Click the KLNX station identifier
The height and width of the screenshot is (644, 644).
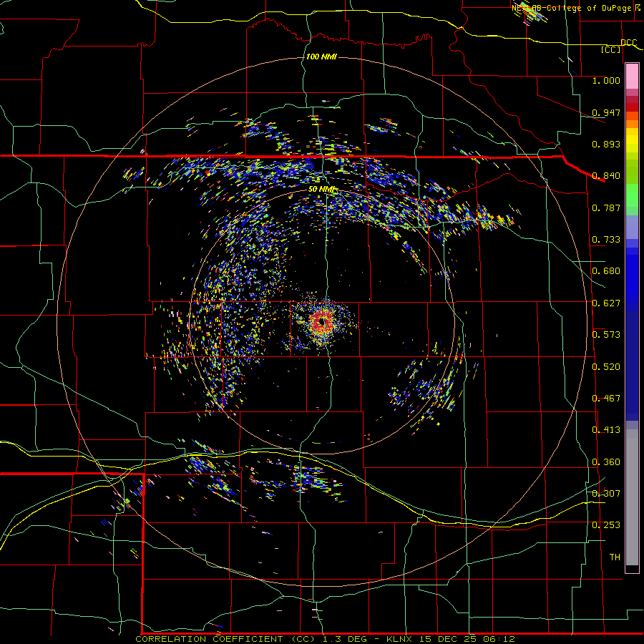399,639
